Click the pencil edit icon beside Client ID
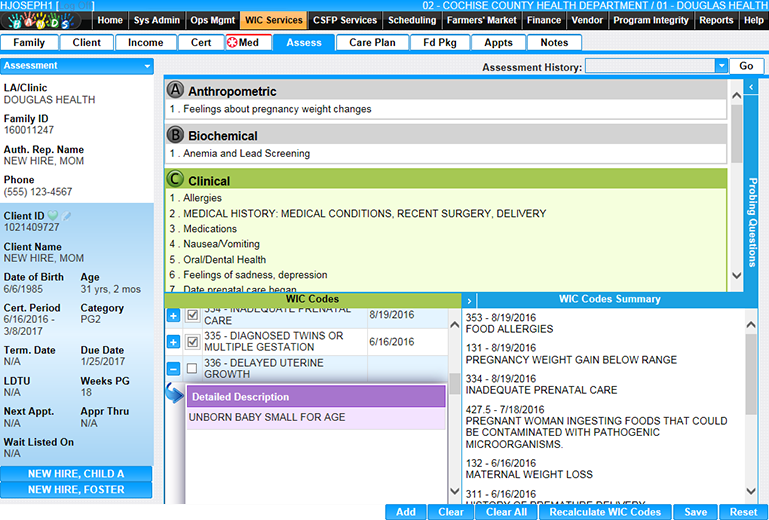Viewport: 769px width, 520px height. [66, 215]
